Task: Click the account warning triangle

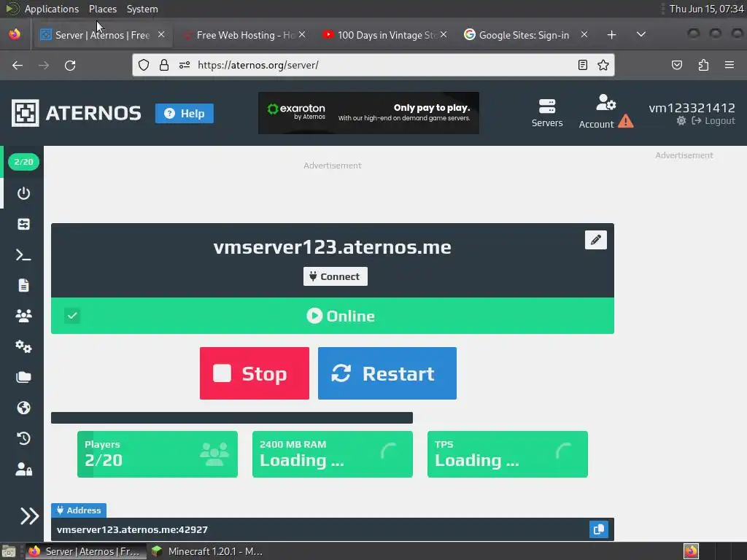Action: click(625, 122)
